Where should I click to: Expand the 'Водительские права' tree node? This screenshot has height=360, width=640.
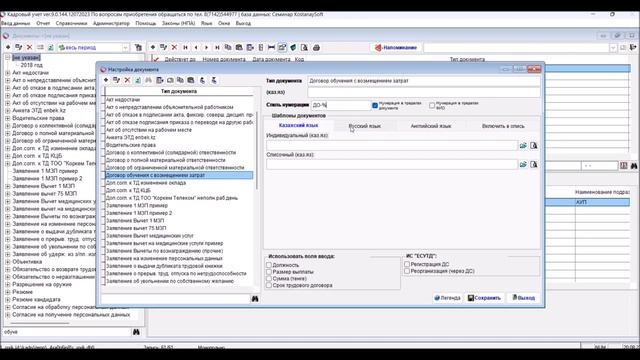click(x=7, y=118)
